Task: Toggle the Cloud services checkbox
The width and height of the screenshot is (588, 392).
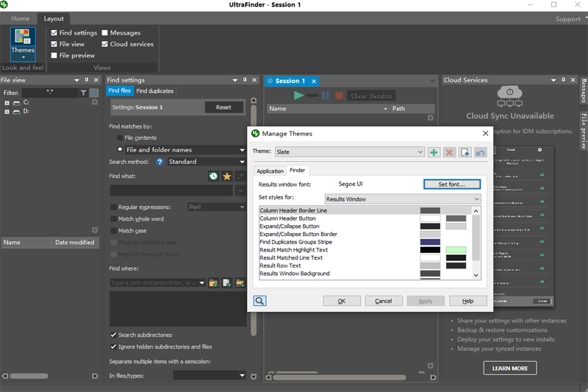Action: tap(104, 44)
